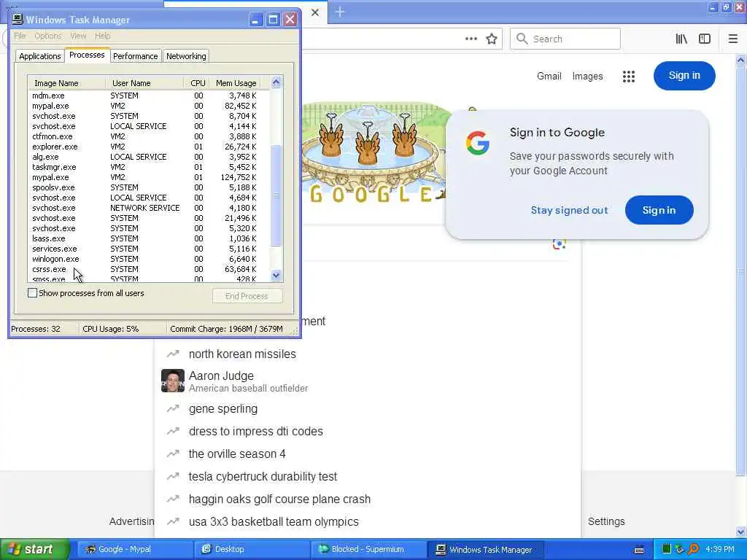Viewport: 747px width, 560px height.
Task: Click the Task Manager title bar icon
Action: coord(18,19)
